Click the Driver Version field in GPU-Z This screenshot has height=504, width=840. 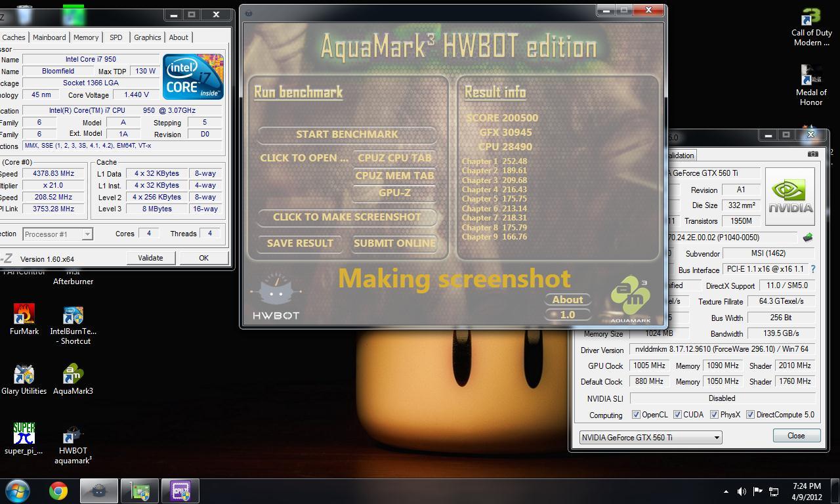pyautogui.click(x=722, y=350)
